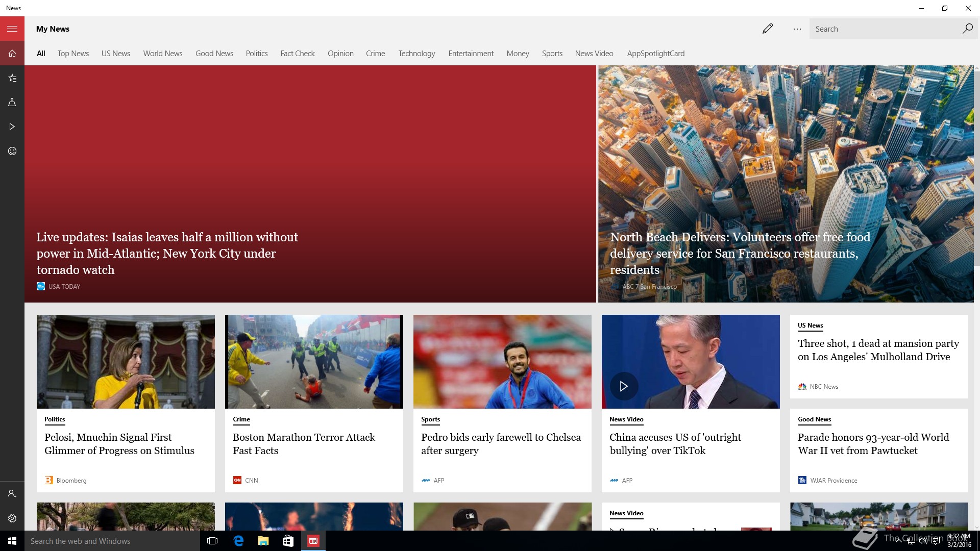Open the North Beach Delivers story
980x551 pixels.
pos(740,254)
